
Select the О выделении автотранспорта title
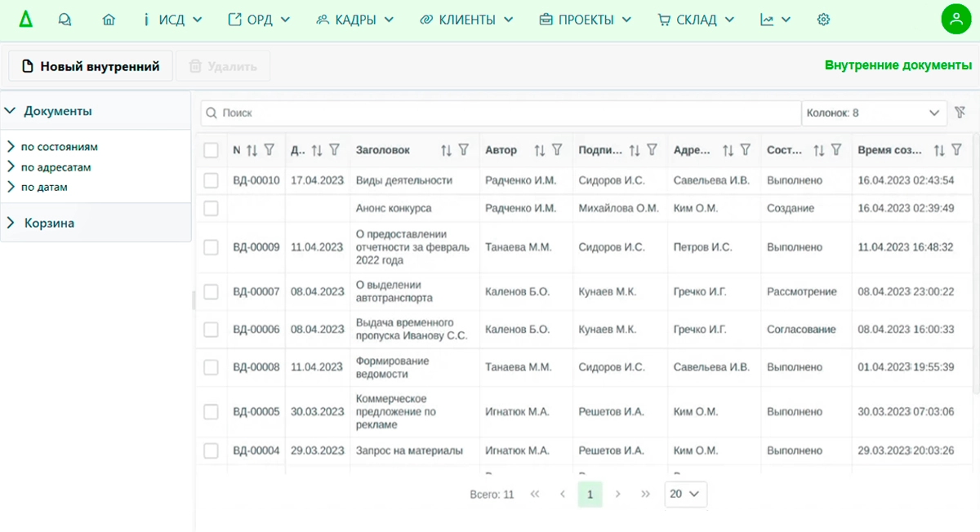pyautogui.click(x=394, y=292)
